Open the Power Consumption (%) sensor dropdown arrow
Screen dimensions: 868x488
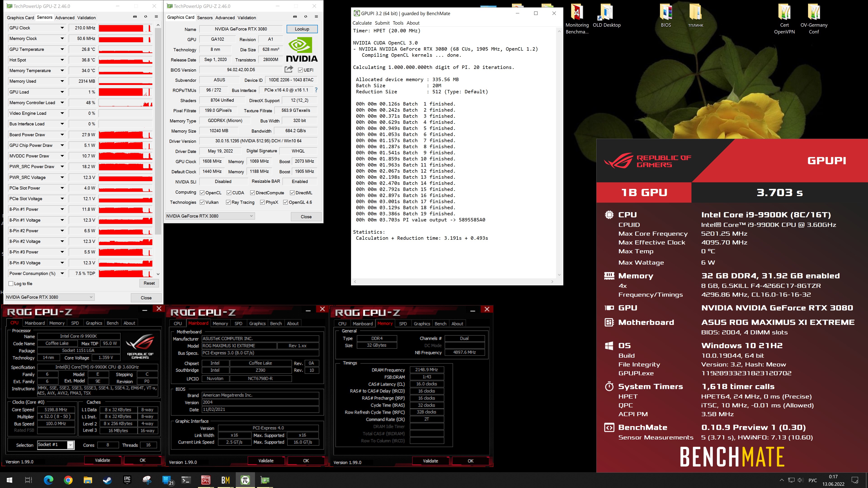point(62,273)
